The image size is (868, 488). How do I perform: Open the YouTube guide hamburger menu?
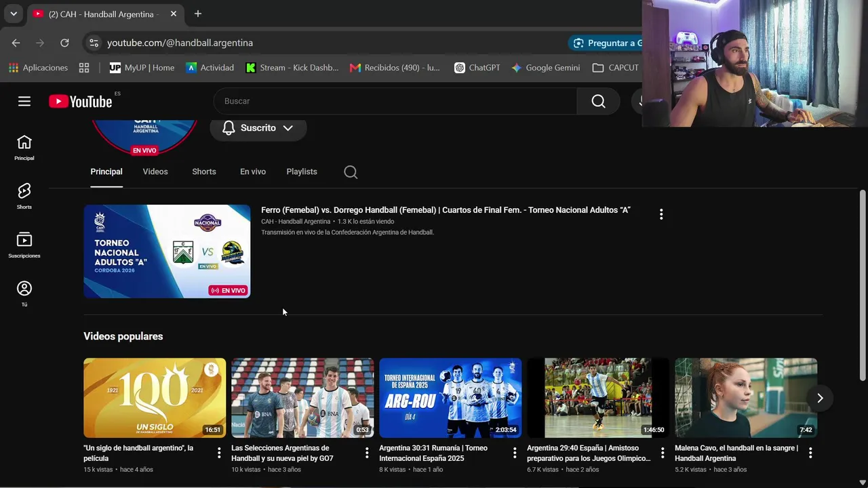[x=24, y=101]
